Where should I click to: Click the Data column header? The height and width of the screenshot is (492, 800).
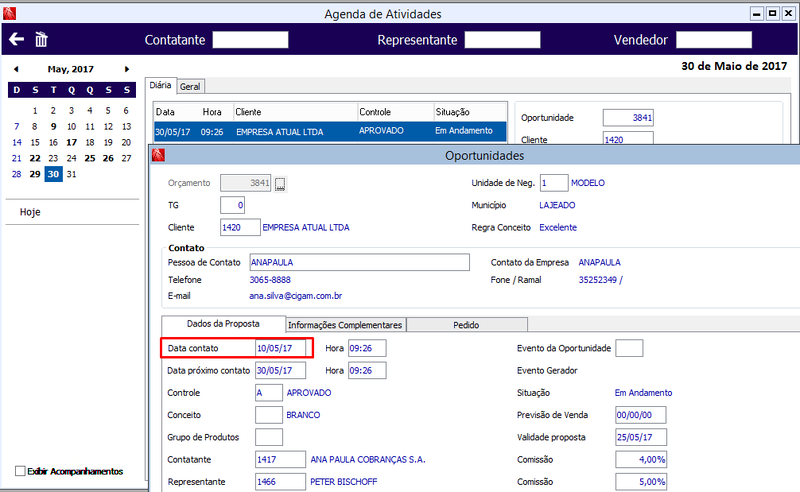(x=165, y=112)
